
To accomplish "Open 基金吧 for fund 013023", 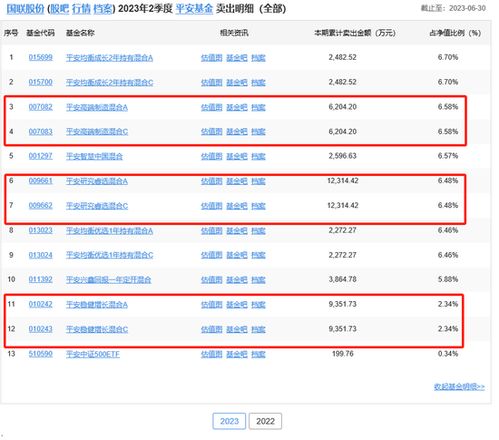I will pyautogui.click(x=237, y=231).
